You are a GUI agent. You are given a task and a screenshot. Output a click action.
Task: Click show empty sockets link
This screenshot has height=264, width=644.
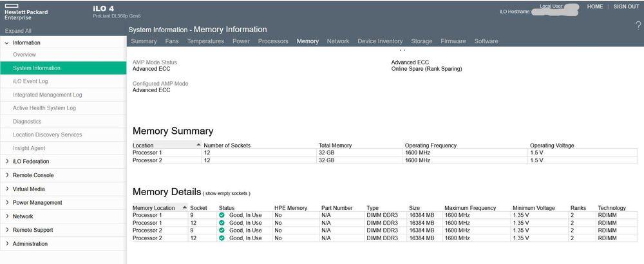pos(227,193)
